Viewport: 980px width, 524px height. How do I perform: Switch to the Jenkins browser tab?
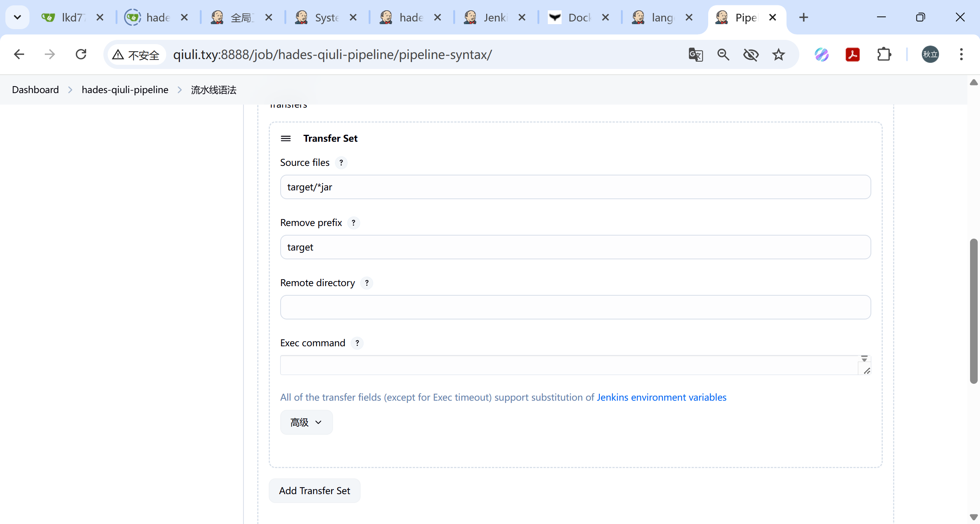tap(494, 18)
